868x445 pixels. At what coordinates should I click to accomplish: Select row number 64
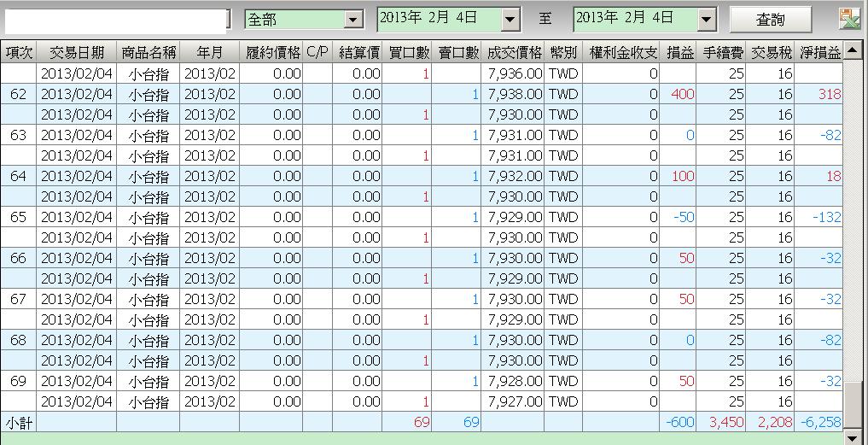coord(18,176)
